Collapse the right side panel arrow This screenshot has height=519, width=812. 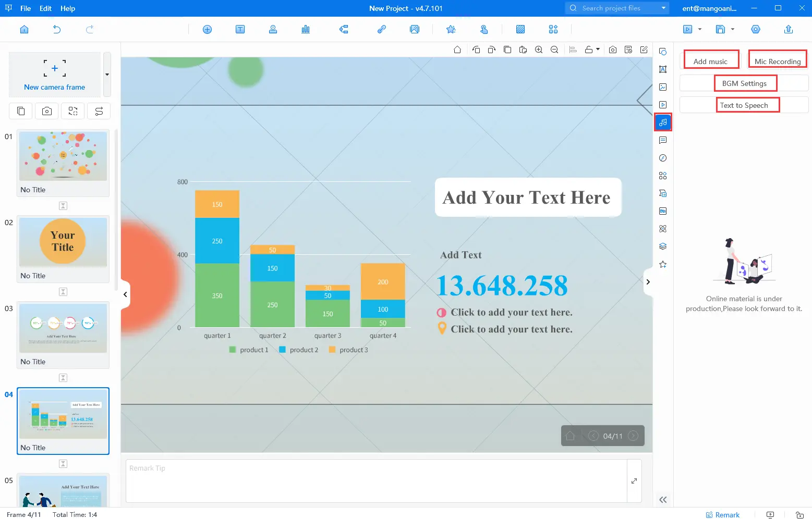pos(648,282)
